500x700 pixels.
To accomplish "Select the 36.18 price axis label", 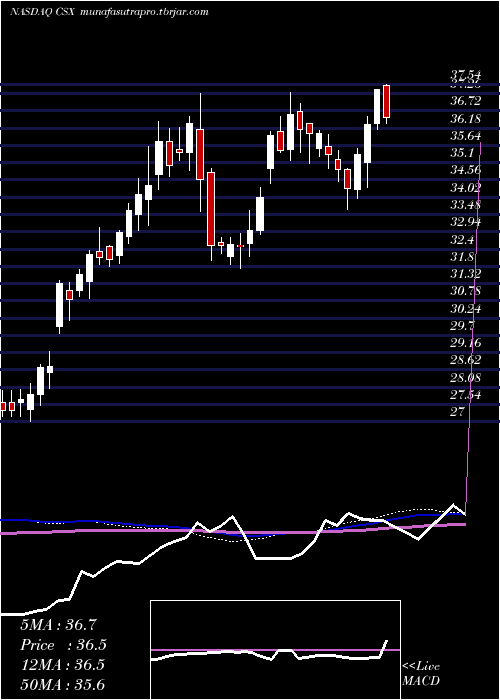I will click(466, 119).
